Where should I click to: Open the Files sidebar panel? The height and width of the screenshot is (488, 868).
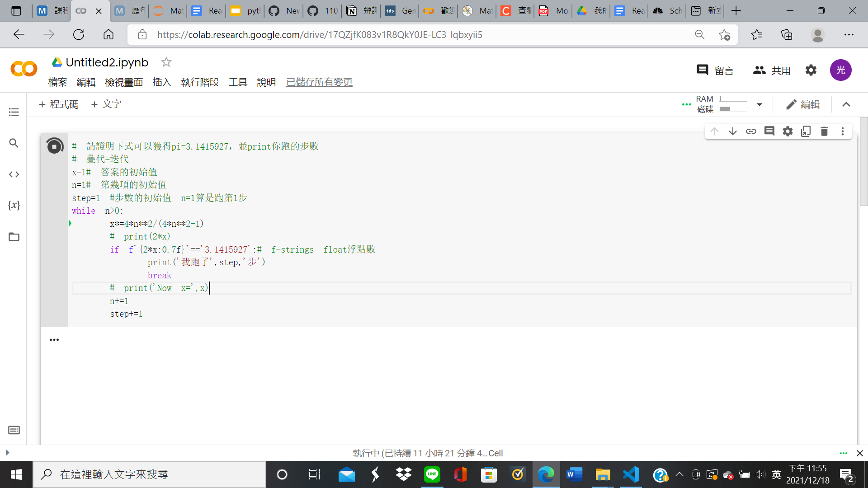pos(14,237)
